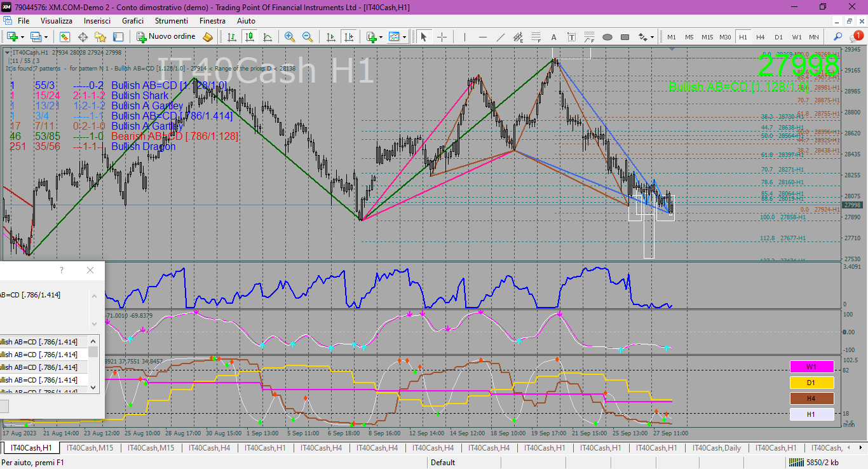Viewport: 868px width, 469px height.
Task: Open the Terminal panel icon
Action: point(118,37)
